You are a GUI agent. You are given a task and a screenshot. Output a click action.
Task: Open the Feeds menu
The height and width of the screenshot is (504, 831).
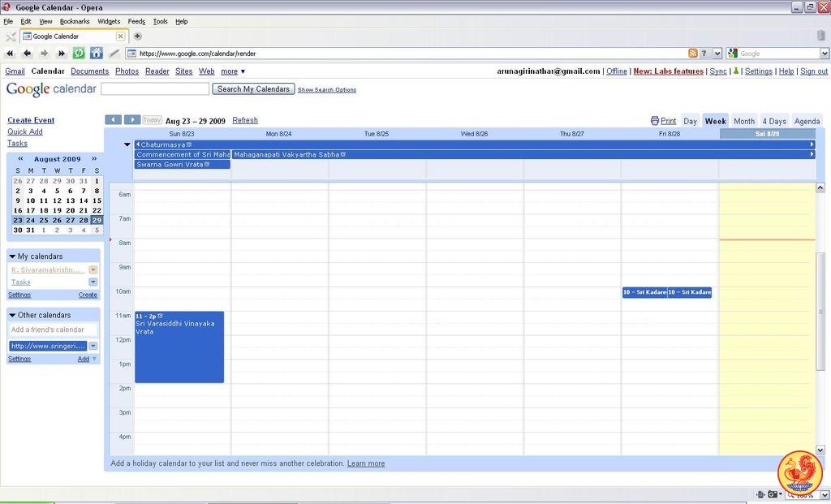click(x=136, y=21)
